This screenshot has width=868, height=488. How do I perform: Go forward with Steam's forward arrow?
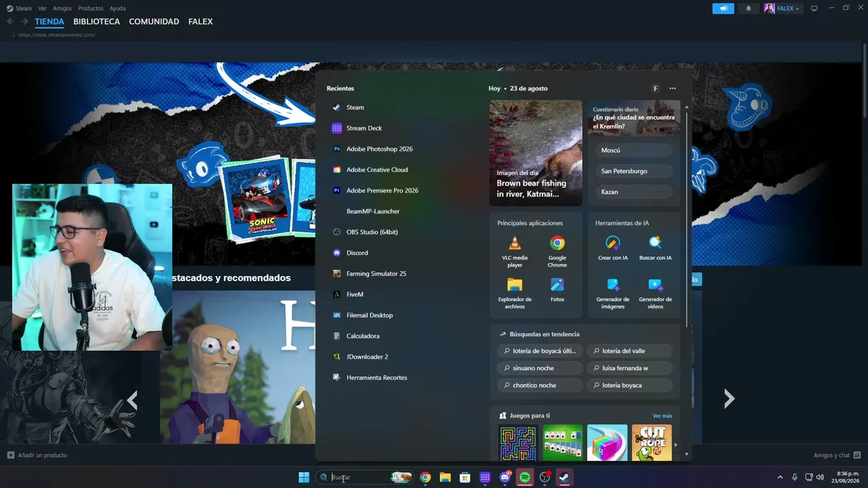point(24,22)
